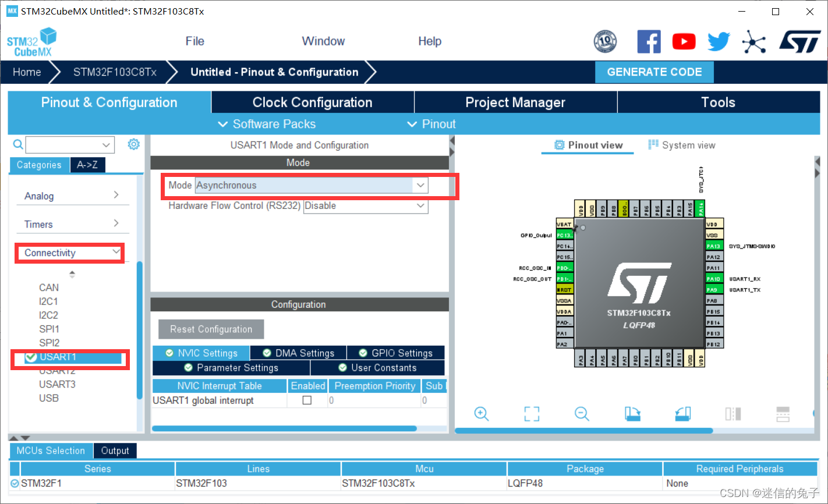
Task: Fit the chip view to screen
Action: tap(532, 414)
